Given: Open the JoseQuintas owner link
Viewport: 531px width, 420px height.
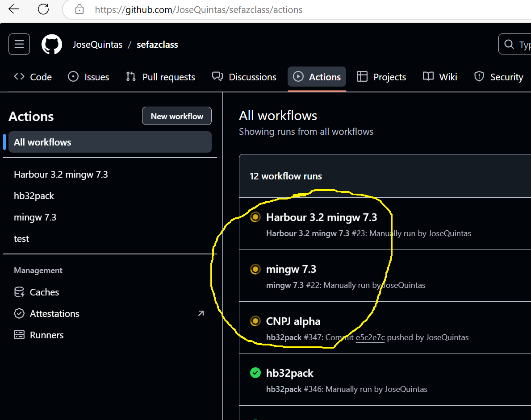Looking at the screenshot, I should tap(97, 45).
